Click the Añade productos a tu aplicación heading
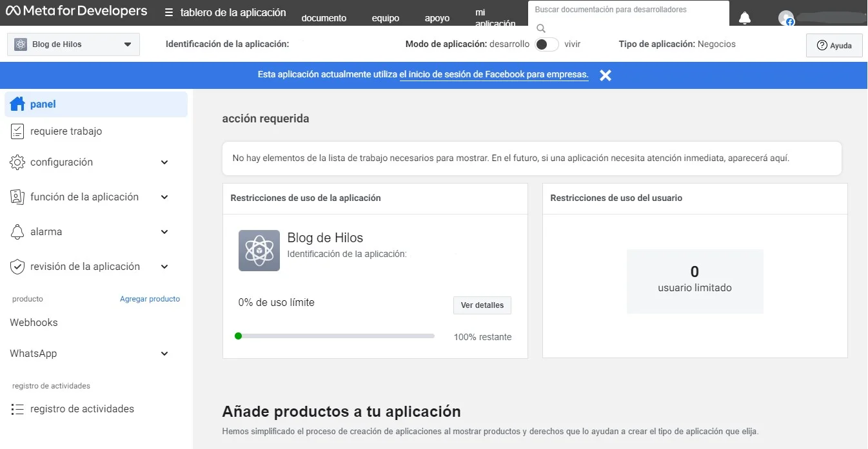 pos(341,412)
